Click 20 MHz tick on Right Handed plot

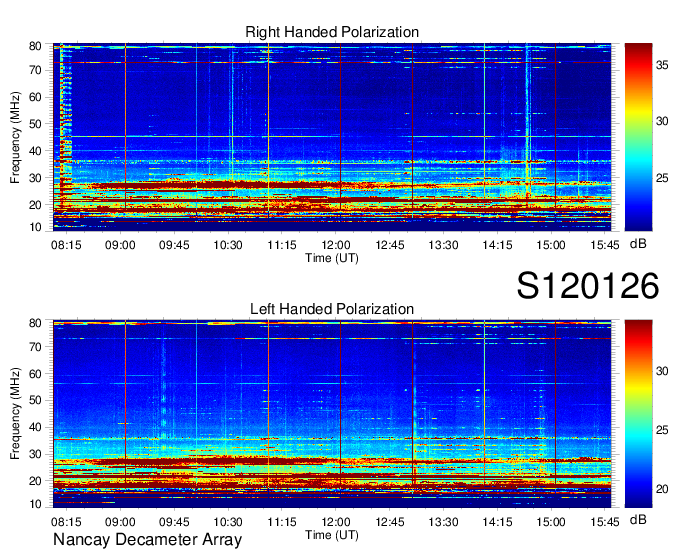tap(35, 205)
